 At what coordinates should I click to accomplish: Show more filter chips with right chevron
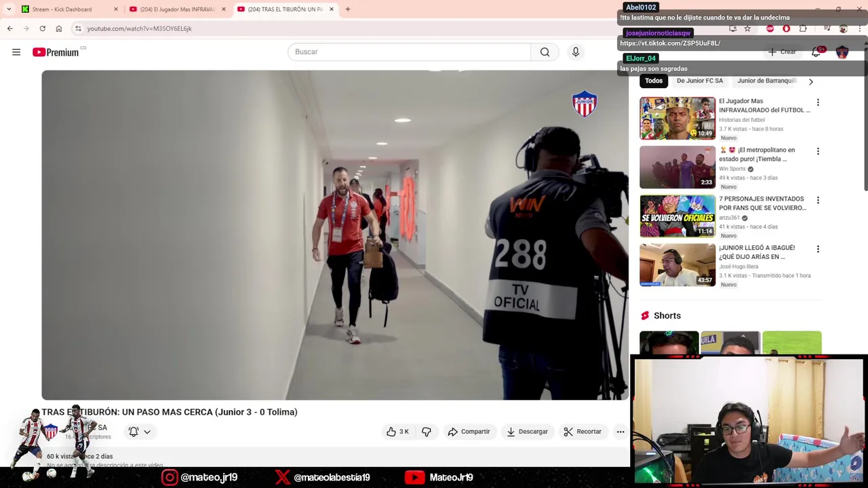(811, 81)
